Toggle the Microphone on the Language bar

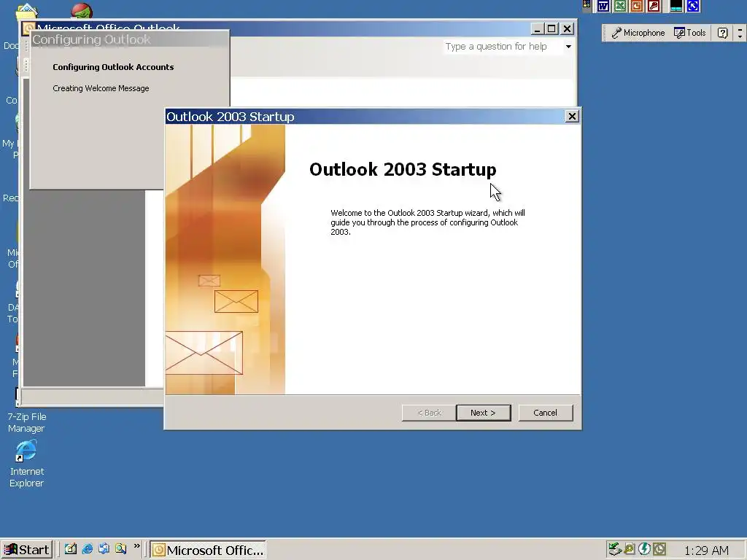click(638, 33)
